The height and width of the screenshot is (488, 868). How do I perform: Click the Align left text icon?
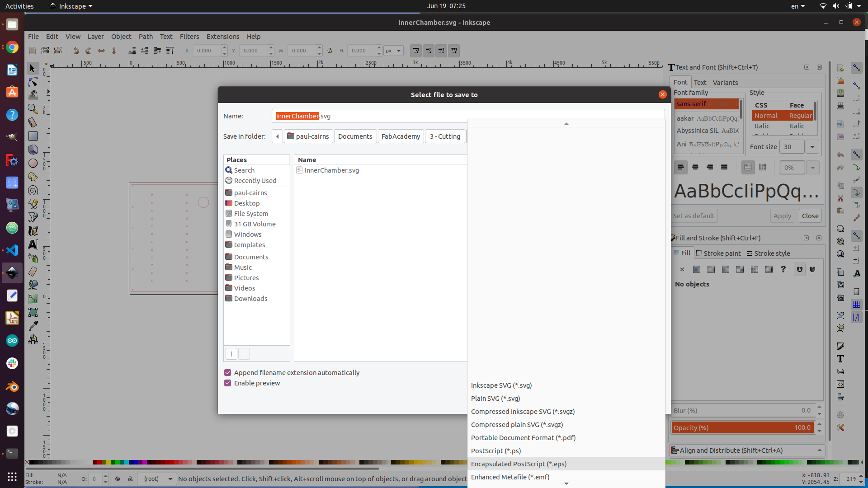(x=680, y=167)
